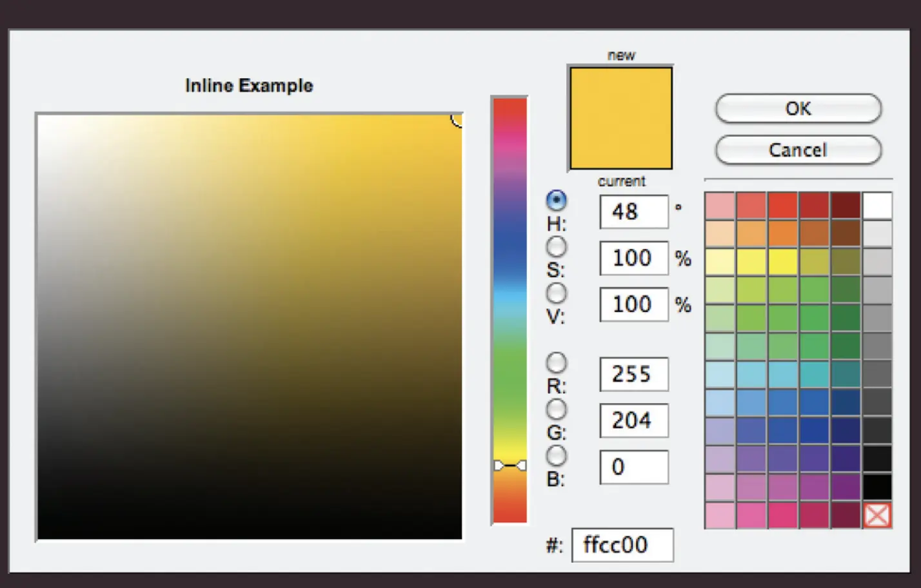This screenshot has height=588, width=921.
Task: Pick the bright red palette swatch
Action: tap(782, 206)
